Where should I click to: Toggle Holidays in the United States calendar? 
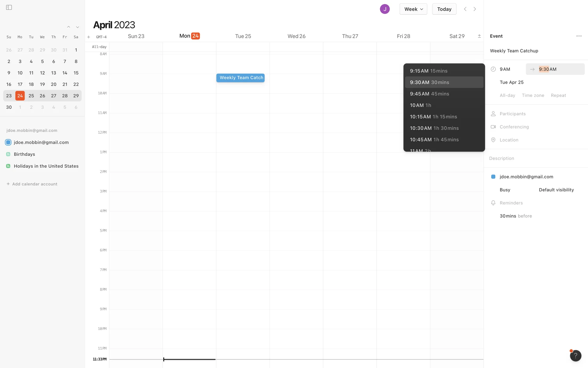[x=8, y=166]
